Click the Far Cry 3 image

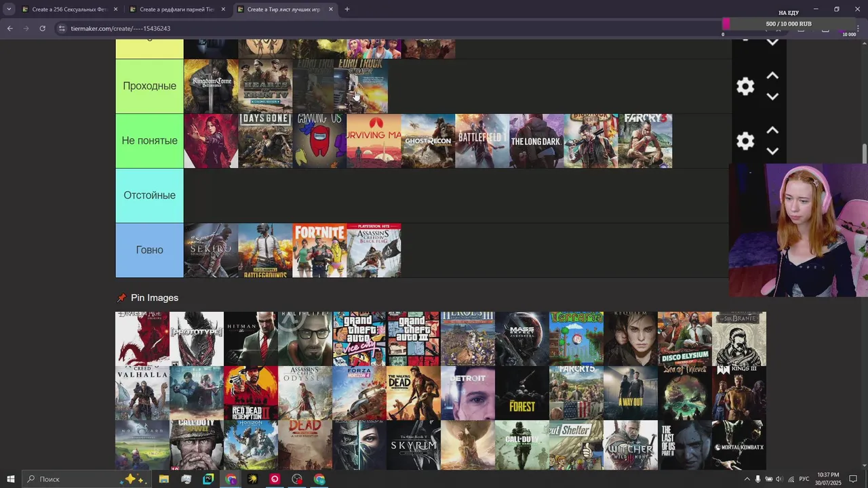[x=645, y=141]
